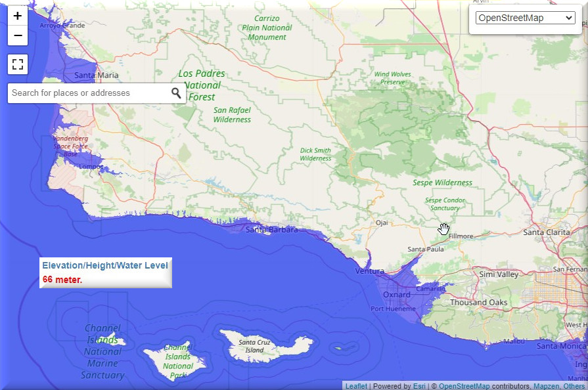This screenshot has width=588, height=390.
Task: Click the Oxnard label on the map
Action: tap(396, 295)
